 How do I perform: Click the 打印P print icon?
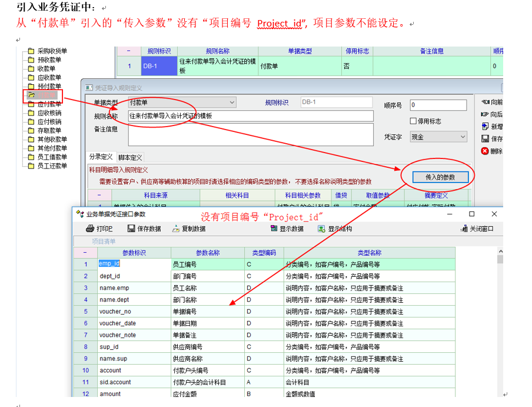click(89, 229)
